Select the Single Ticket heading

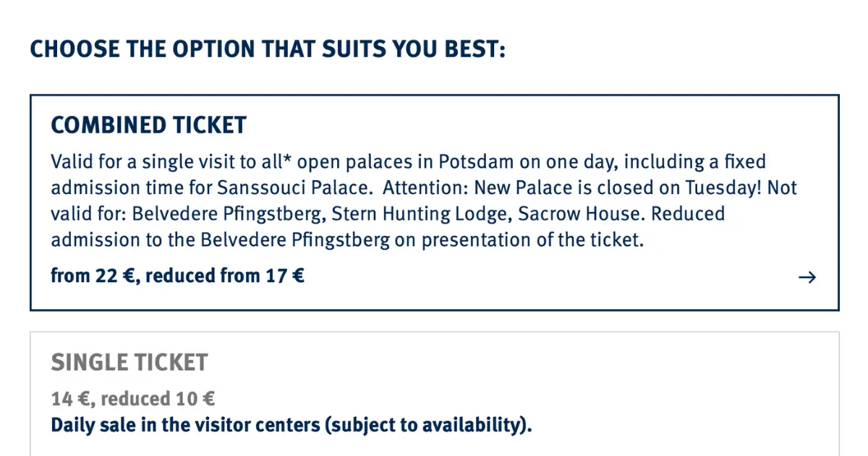[x=129, y=363]
